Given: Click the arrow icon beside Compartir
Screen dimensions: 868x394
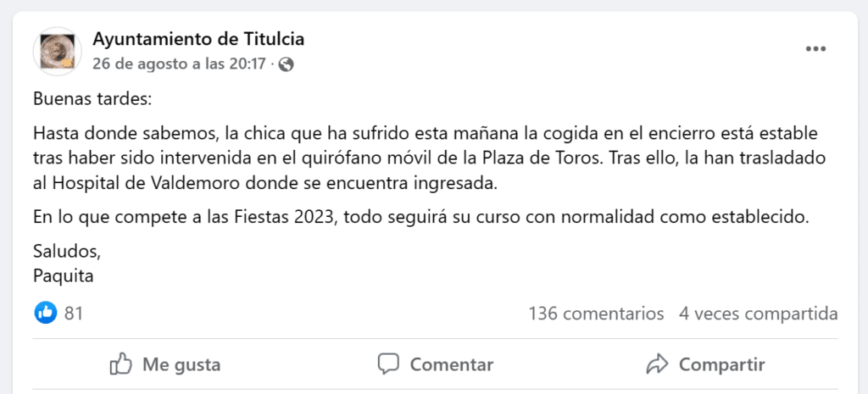Looking at the screenshot, I should (x=657, y=364).
